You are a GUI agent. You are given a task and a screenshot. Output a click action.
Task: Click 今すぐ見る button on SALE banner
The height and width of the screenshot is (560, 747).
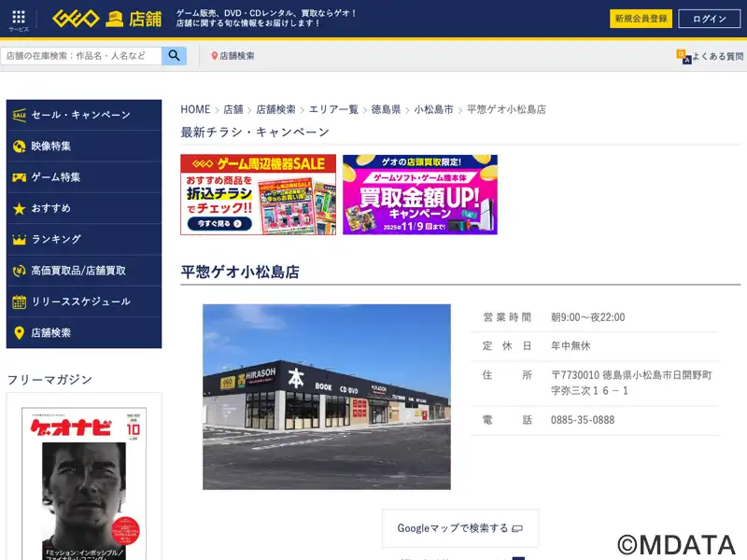(219, 223)
